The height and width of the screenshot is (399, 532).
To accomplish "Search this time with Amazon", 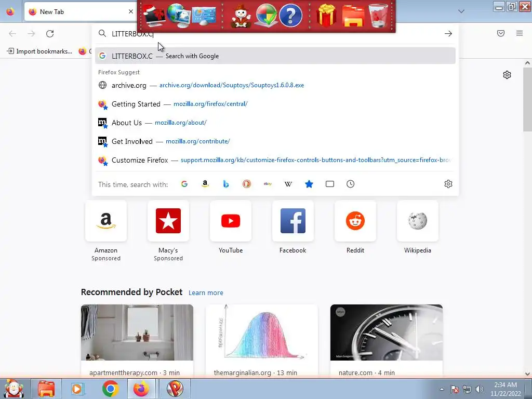I will click(x=205, y=184).
